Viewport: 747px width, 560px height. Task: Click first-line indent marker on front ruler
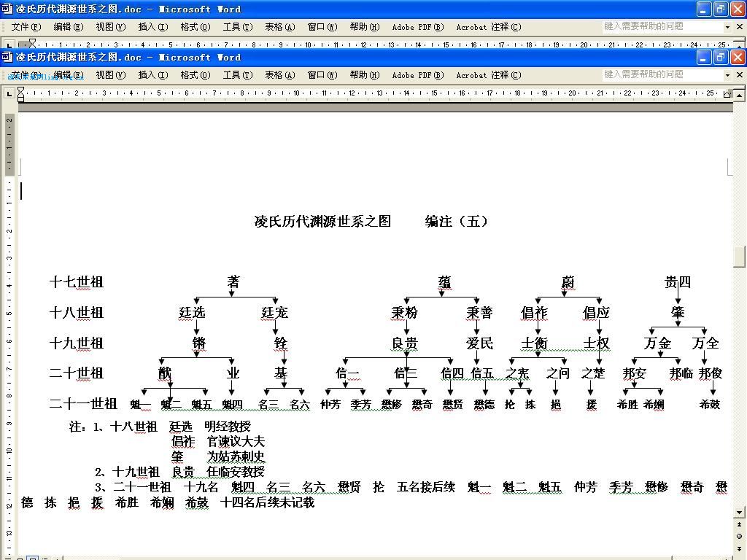[20, 90]
